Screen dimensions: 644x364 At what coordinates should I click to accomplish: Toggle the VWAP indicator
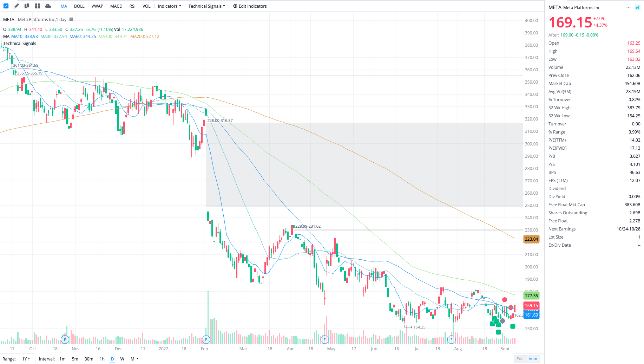97,6
